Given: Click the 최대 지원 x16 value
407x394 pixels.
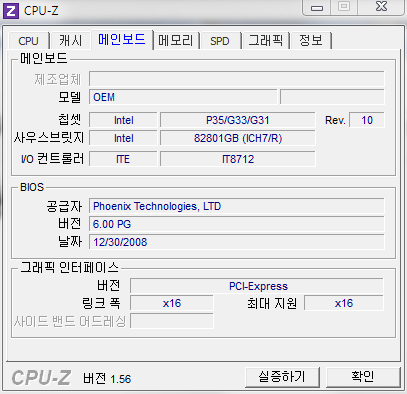Looking at the screenshot, I should (344, 303).
